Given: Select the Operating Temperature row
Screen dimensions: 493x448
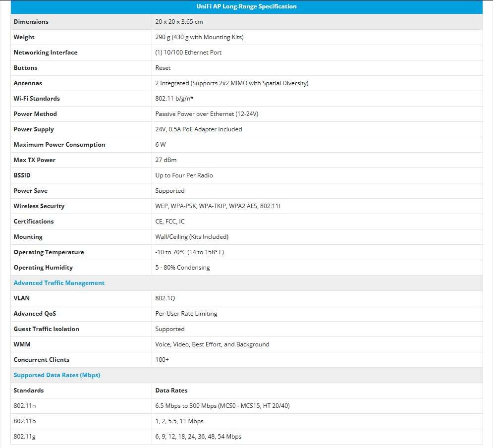Looking at the screenshot, I should (49, 252).
